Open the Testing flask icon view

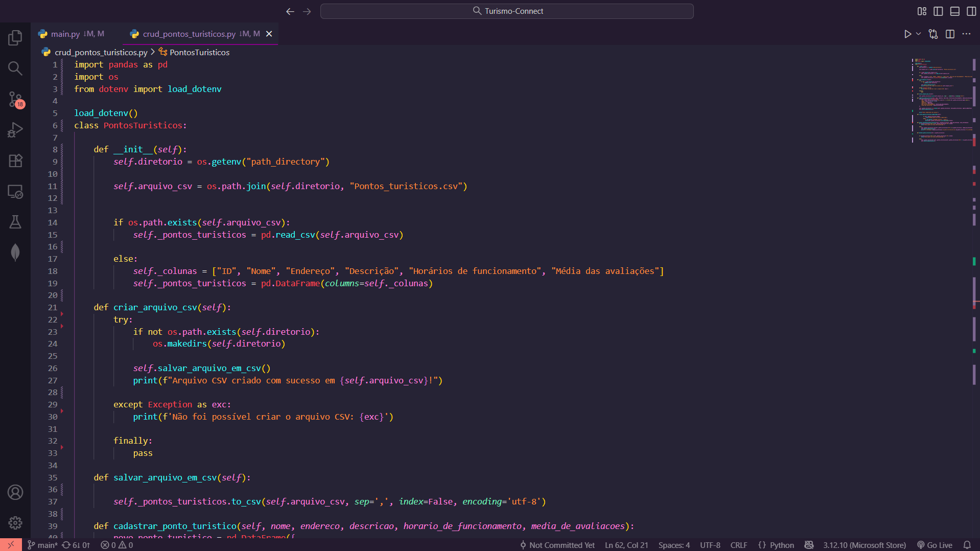(x=15, y=222)
